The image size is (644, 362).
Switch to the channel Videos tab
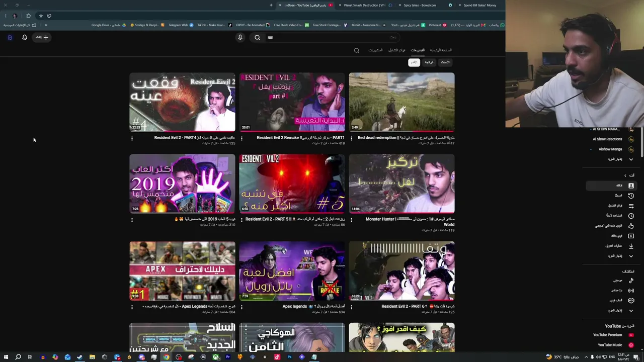click(418, 50)
